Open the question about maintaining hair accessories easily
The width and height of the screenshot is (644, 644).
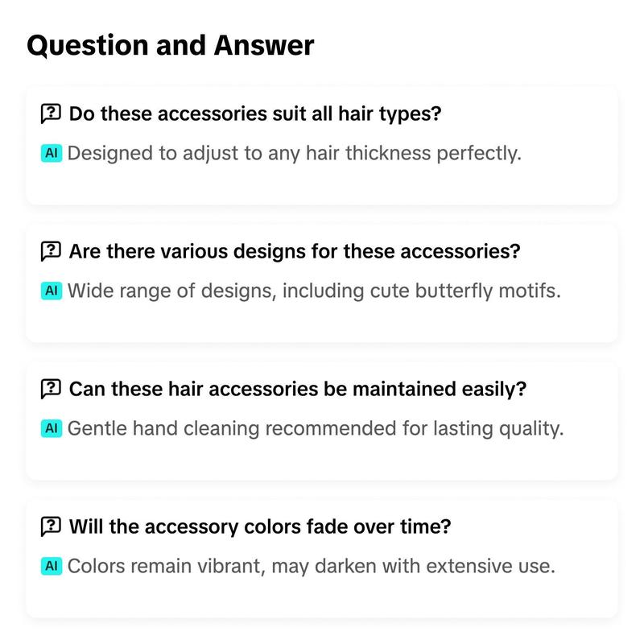click(298, 389)
